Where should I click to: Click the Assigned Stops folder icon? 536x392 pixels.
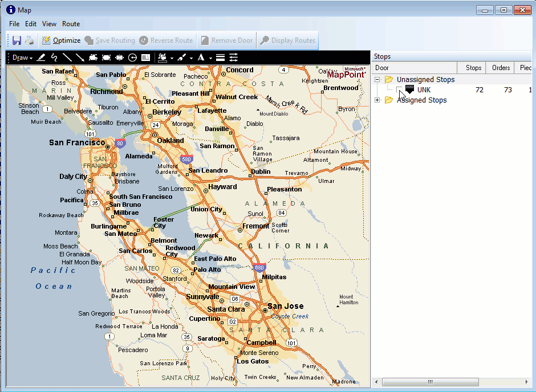389,100
